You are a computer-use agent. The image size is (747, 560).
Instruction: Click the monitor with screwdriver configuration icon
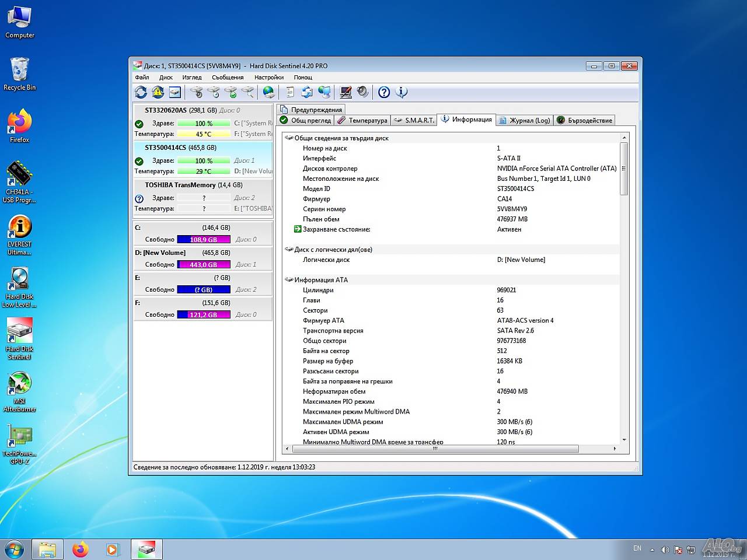pos(345,92)
